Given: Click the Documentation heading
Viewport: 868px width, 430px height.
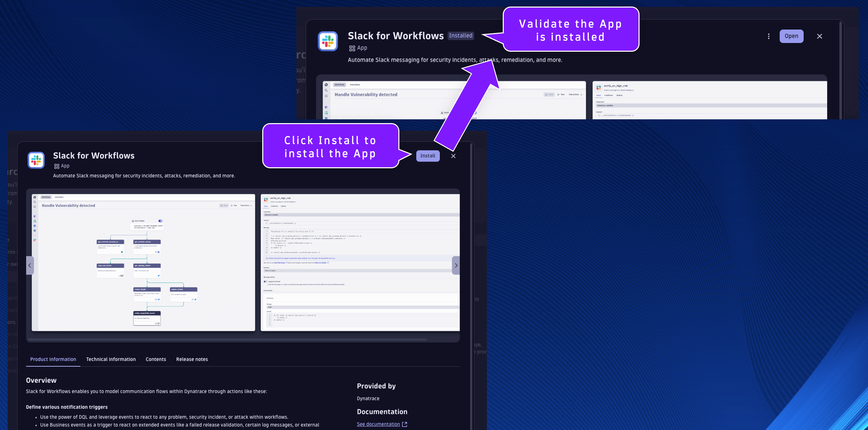Looking at the screenshot, I should [382, 412].
